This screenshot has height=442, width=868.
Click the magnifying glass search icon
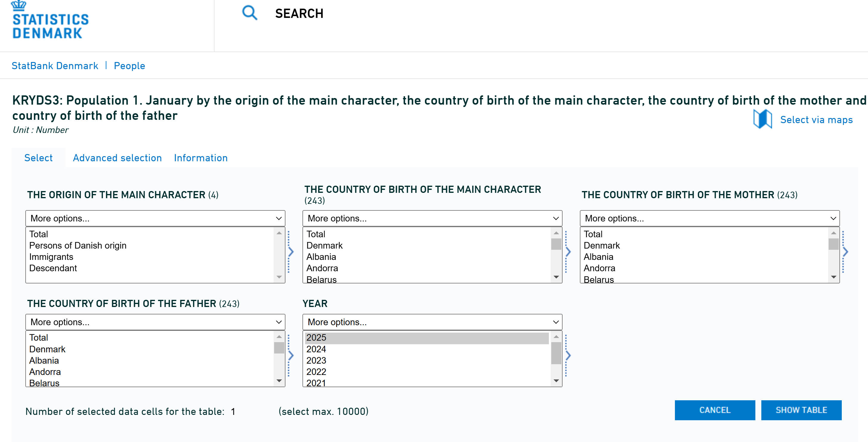[x=250, y=13]
